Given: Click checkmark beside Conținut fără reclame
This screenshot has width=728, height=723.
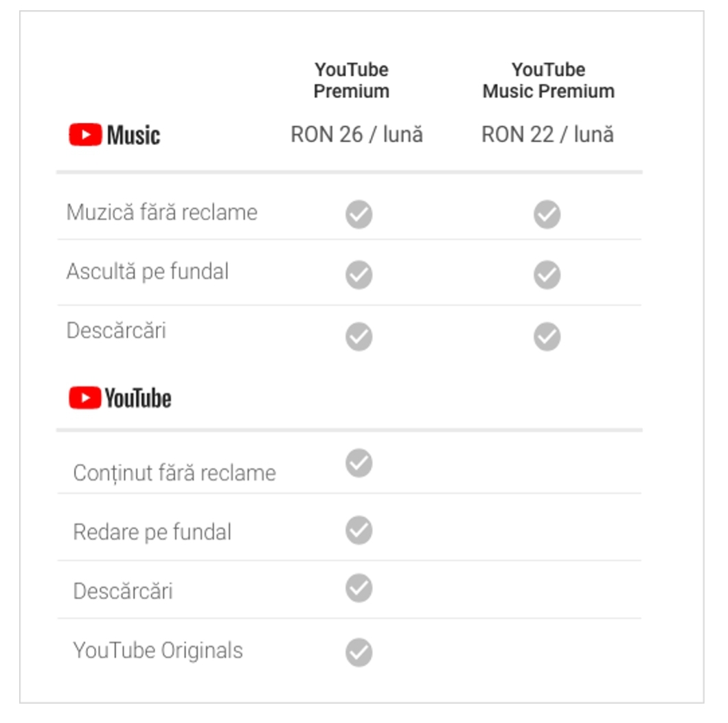Looking at the screenshot, I should tap(359, 463).
